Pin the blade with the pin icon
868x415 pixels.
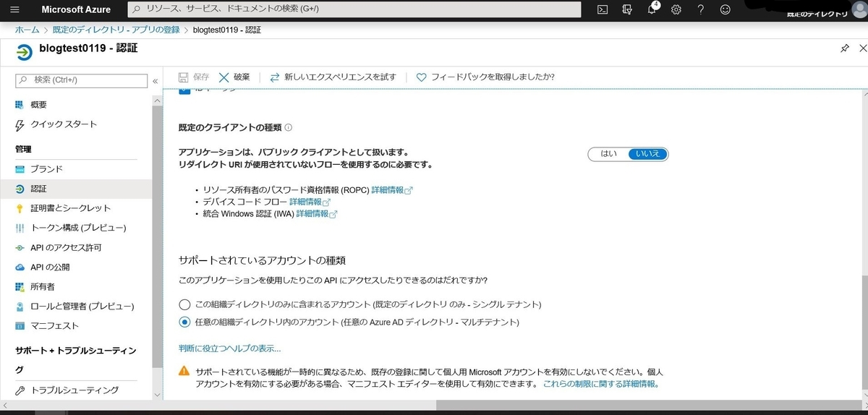[844, 48]
